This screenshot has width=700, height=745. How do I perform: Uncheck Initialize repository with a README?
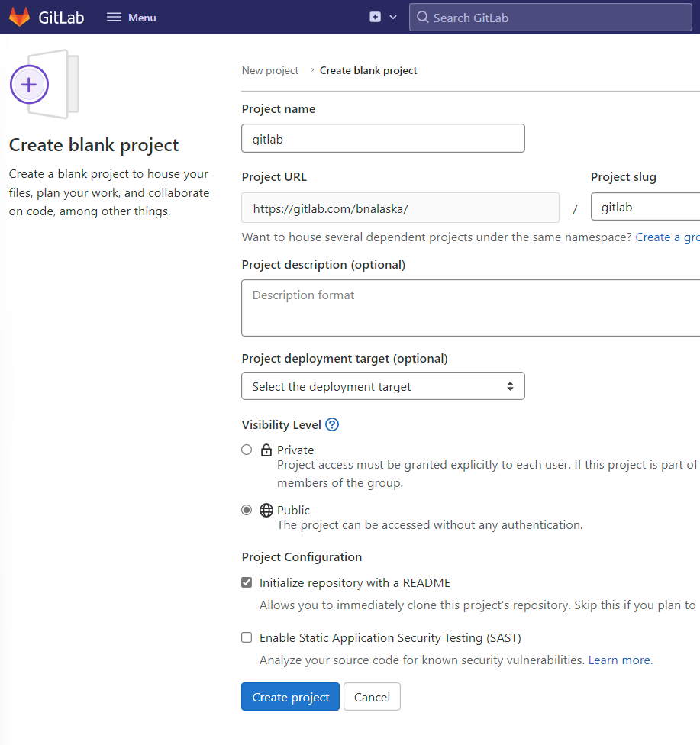(247, 582)
